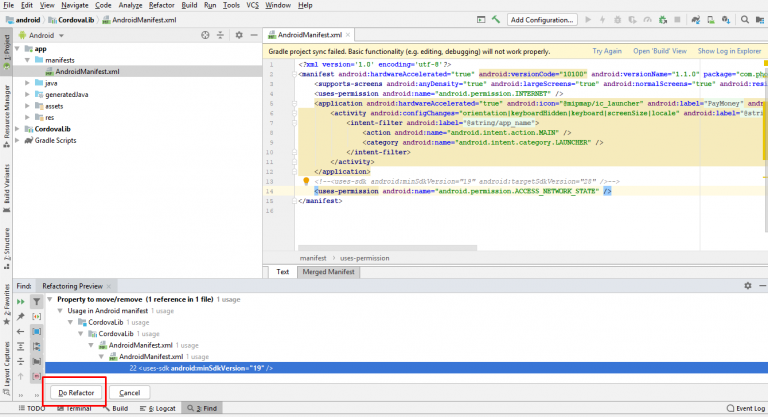Viewport: 768px width, 417px height.
Task: Open the Add Configuration dropdown
Action: (x=544, y=19)
